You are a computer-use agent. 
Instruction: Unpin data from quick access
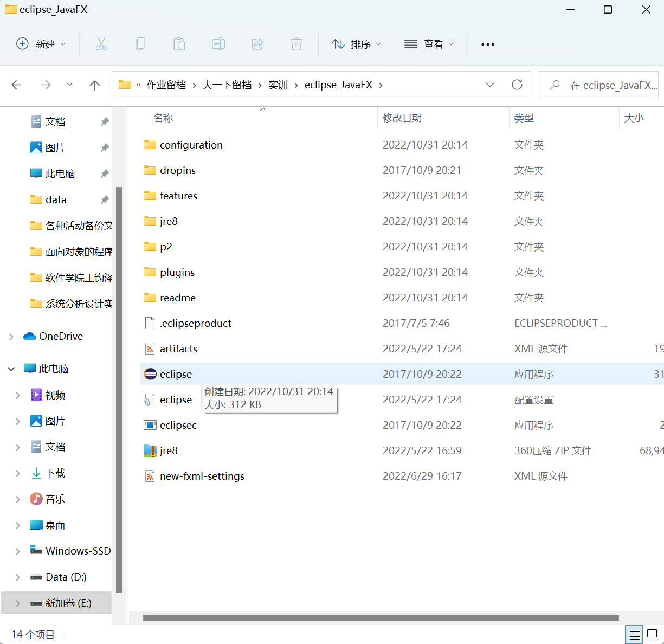tap(105, 199)
